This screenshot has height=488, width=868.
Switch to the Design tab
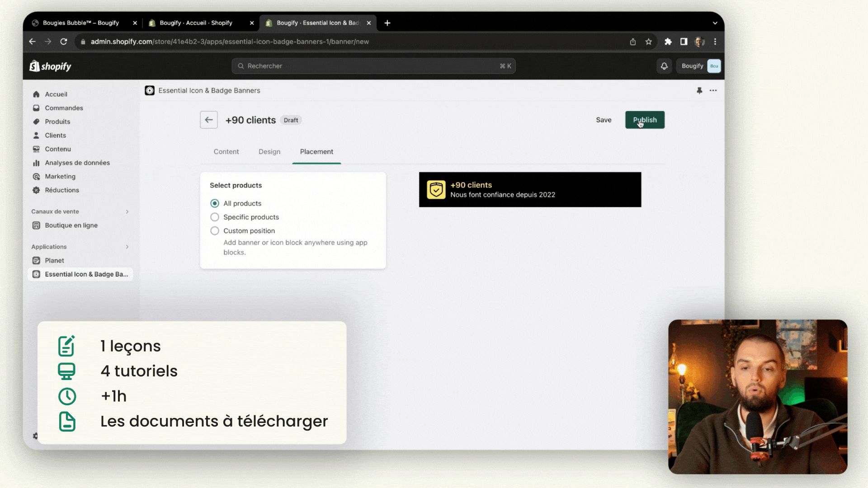point(269,152)
